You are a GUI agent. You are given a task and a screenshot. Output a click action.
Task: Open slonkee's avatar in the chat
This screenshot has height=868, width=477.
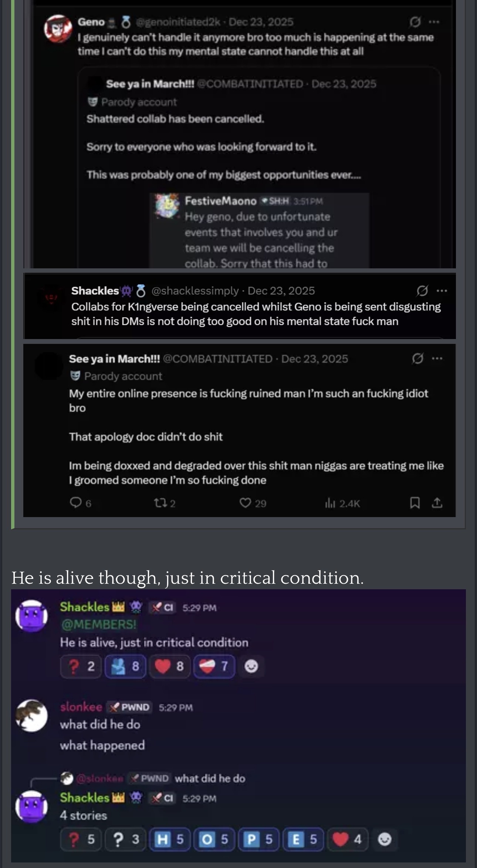pyautogui.click(x=32, y=715)
